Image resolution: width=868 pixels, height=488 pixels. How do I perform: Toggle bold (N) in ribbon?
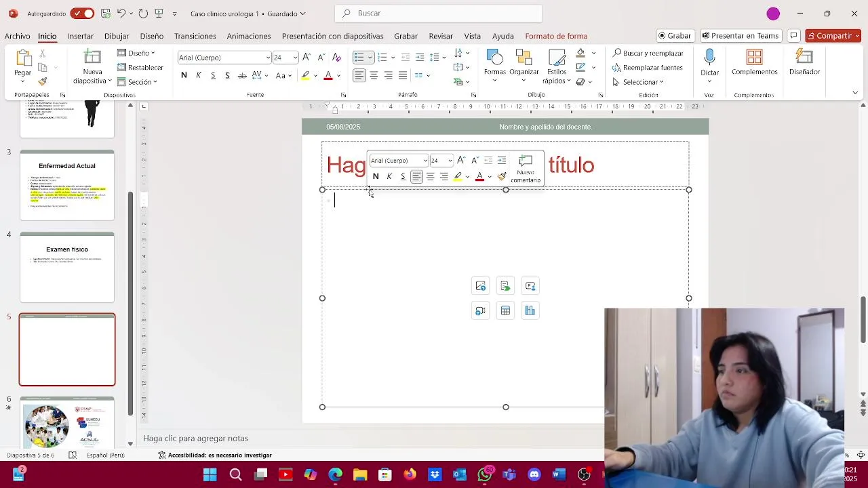(184, 75)
